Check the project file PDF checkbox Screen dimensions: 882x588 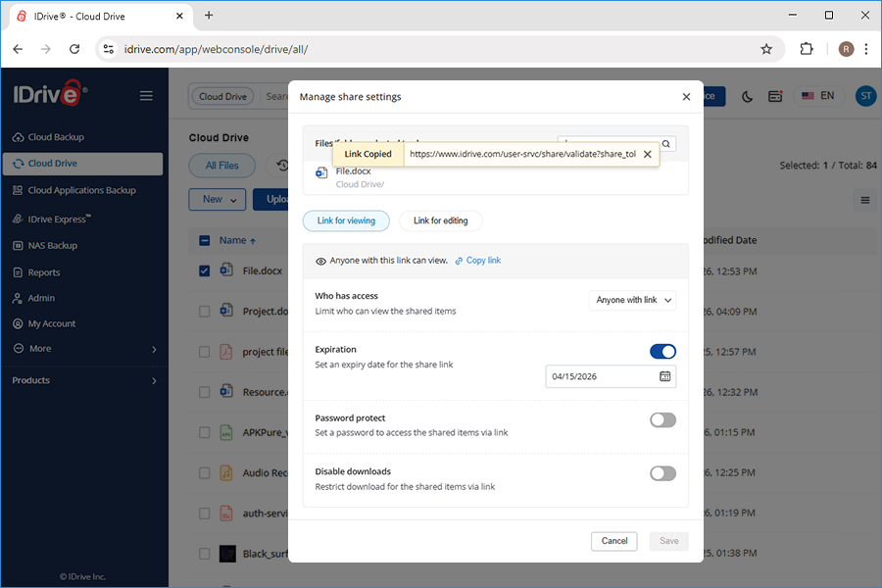pos(204,352)
